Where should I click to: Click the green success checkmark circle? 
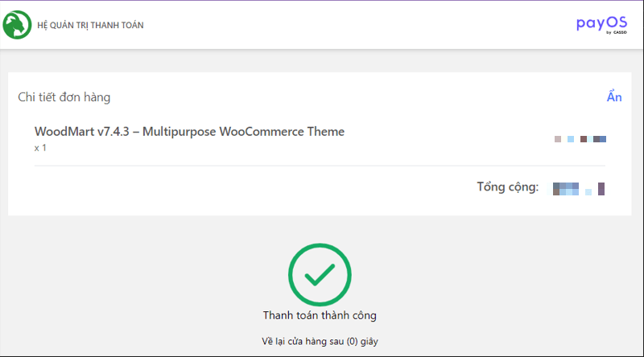tap(320, 274)
